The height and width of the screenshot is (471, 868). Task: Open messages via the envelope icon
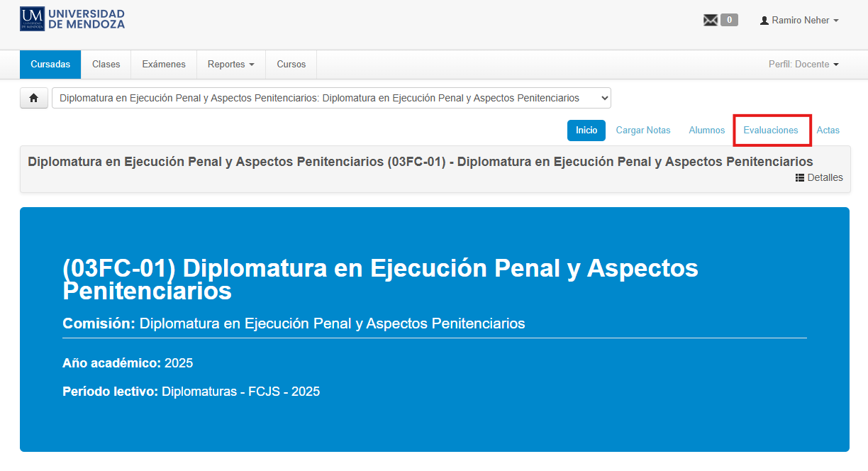(x=710, y=21)
